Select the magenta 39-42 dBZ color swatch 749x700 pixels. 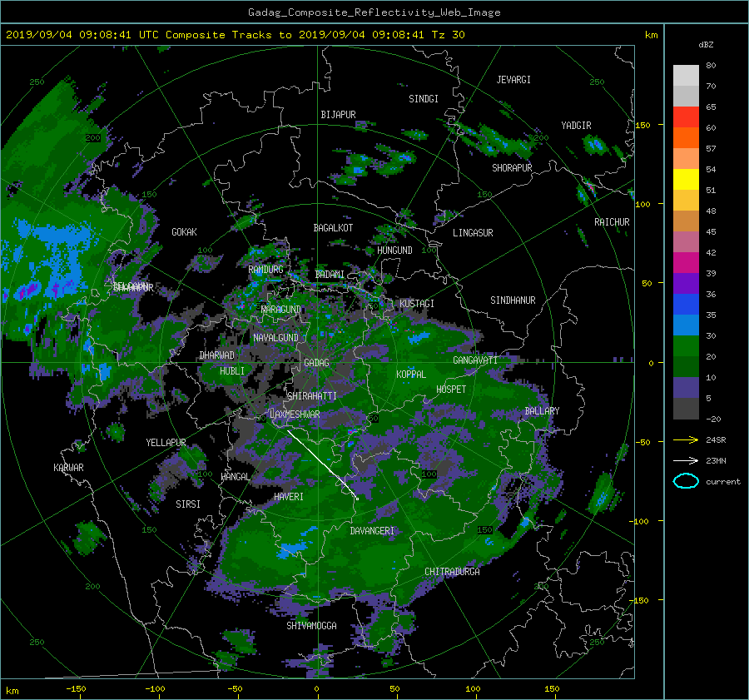686,263
